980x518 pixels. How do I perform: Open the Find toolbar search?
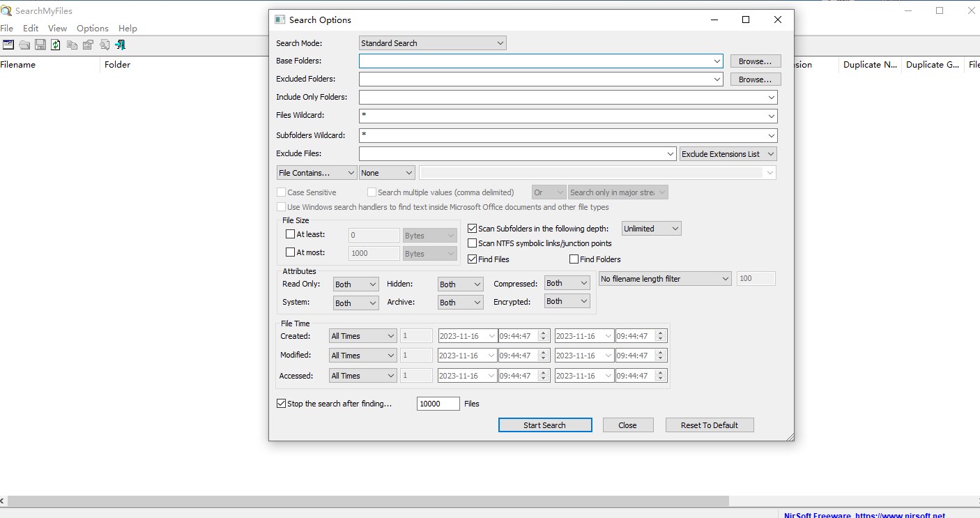(x=104, y=45)
